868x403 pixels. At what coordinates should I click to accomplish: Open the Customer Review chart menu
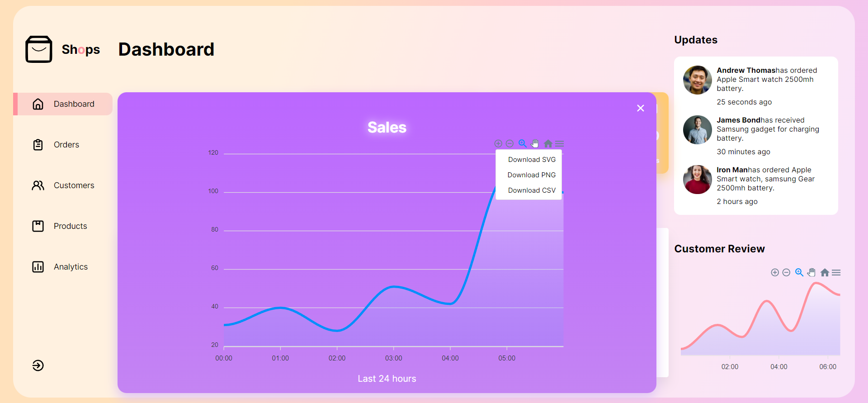tap(836, 272)
